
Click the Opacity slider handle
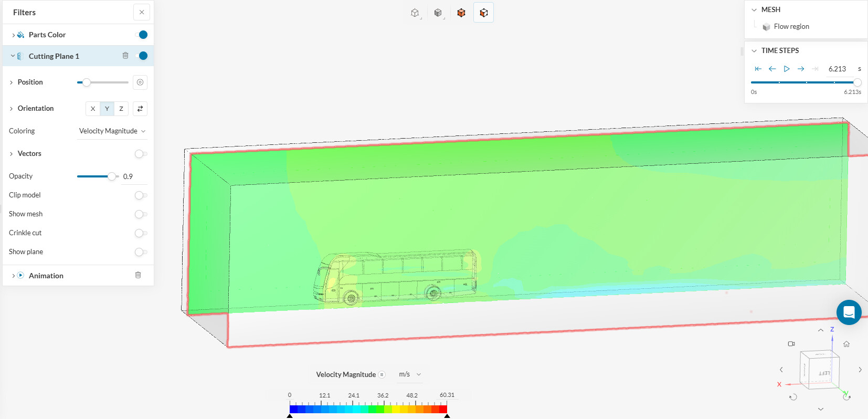112,176
